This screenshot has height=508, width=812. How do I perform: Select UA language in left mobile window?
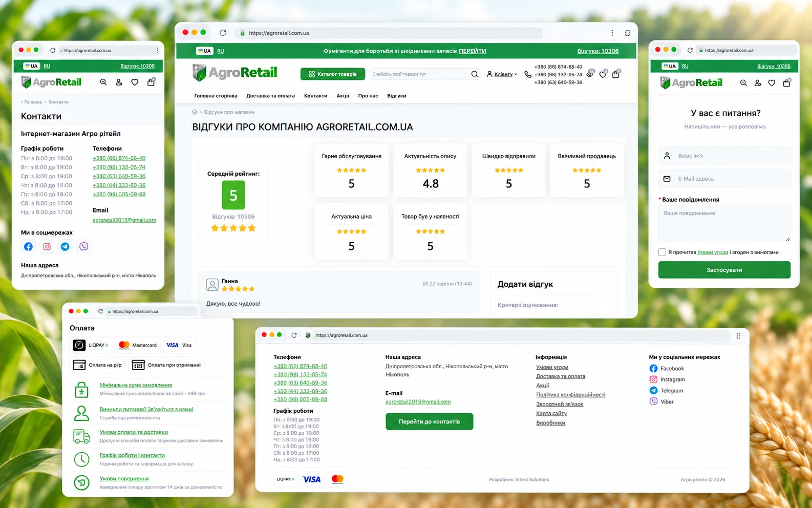(x=31, y=66)
